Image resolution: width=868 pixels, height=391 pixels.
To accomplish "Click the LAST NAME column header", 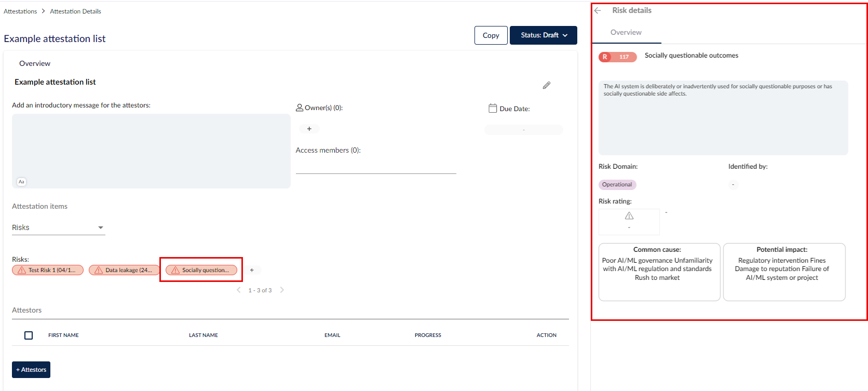I will pyautogui.click(x=204, y=335).
